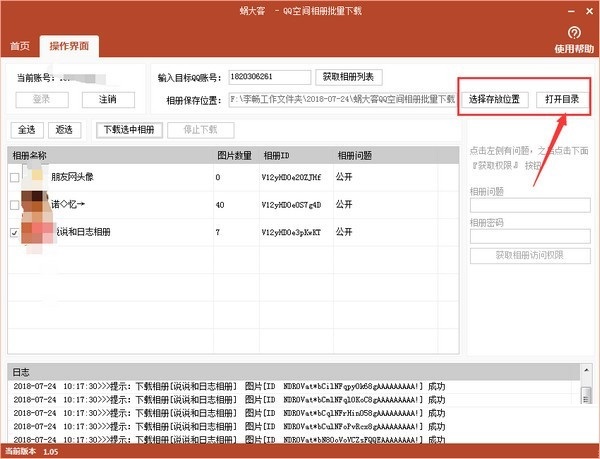Focus the 相册密码 input field
The height and width of the screenshot is (459, 600).
pos(530,236)
